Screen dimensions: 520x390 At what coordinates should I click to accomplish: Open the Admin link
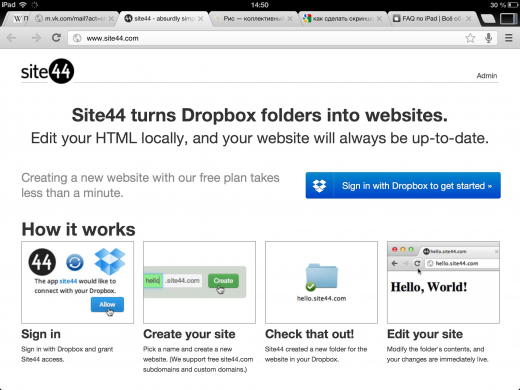[x=487, y=76]
